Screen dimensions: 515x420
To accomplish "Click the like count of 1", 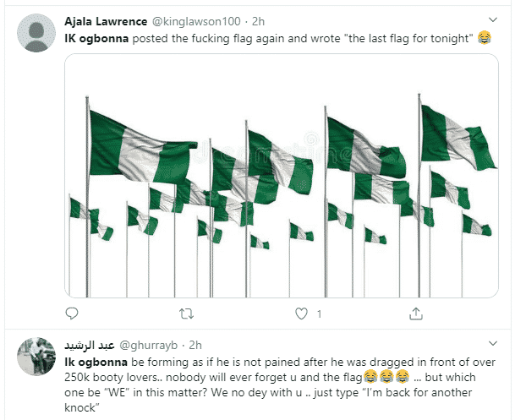I will coord(319,314).
